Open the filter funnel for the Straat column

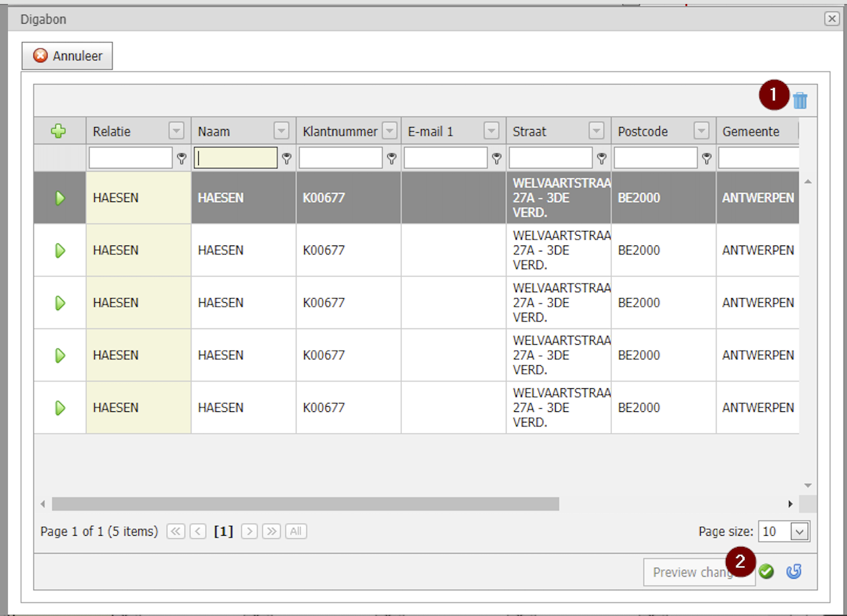click(601, 157)
